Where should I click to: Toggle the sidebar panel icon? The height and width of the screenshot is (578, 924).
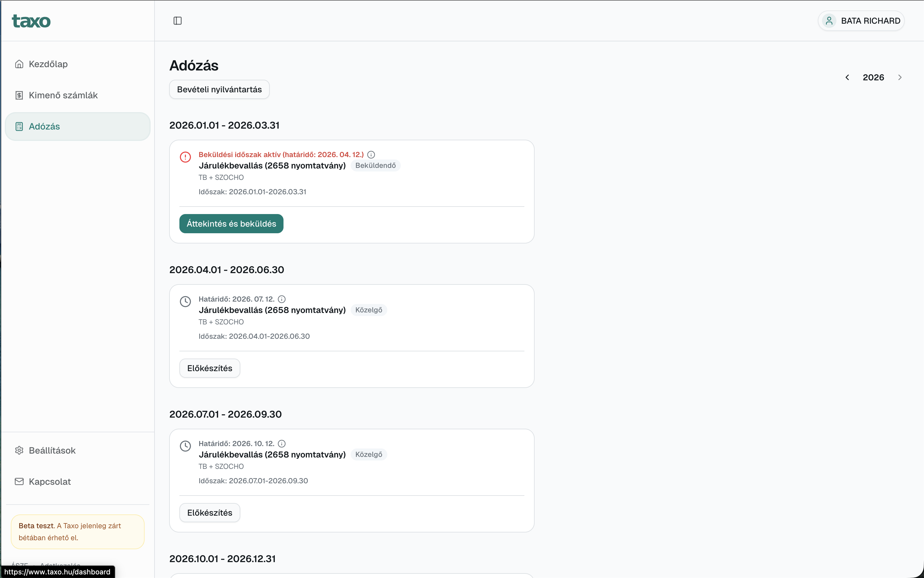pyautogui.click(x=178, y=21)
